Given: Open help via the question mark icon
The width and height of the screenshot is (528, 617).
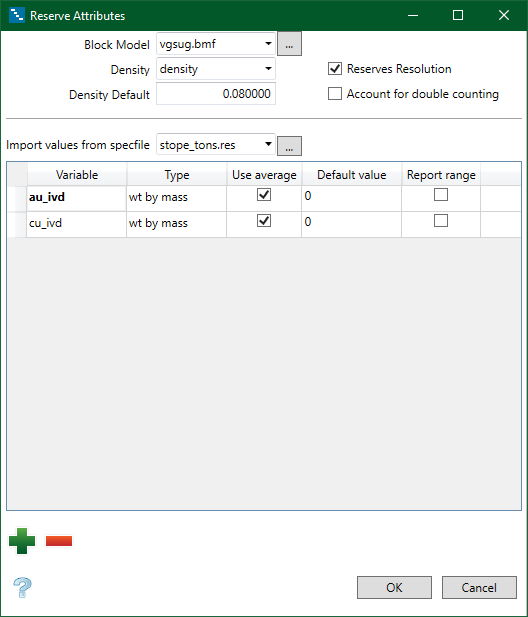Looking at the screenshot, I should point(22,587).
